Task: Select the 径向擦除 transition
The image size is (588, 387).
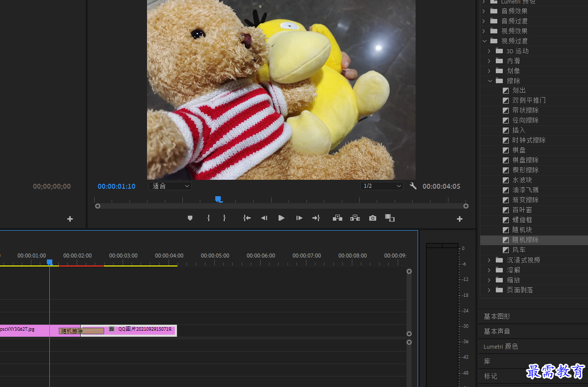Action: point(525,121)
